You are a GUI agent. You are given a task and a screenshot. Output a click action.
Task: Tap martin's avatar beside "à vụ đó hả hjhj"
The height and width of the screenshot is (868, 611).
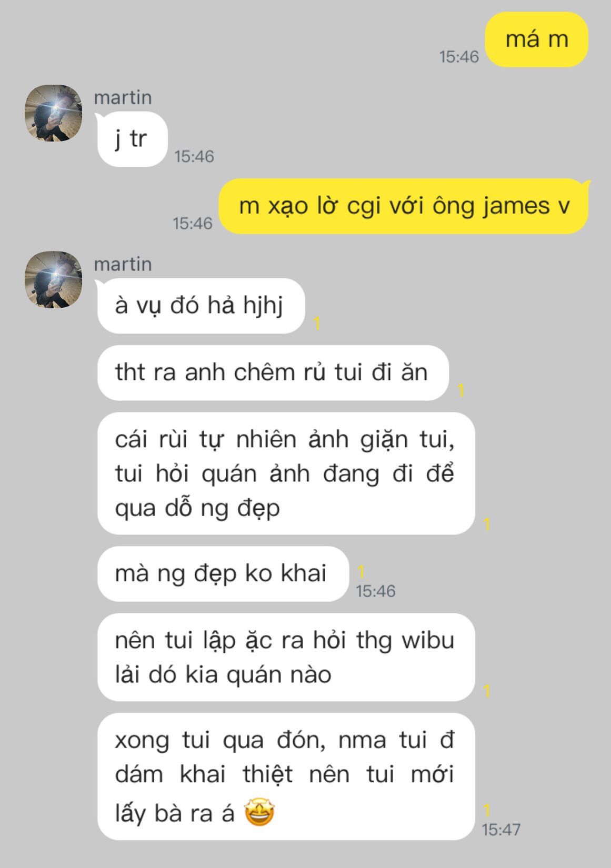coord(54,279)
